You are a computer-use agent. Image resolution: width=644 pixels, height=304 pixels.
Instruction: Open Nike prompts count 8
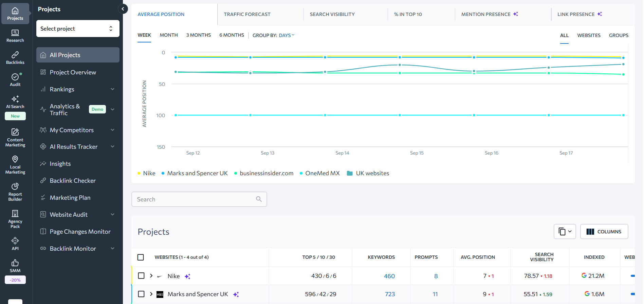[436, 276]
